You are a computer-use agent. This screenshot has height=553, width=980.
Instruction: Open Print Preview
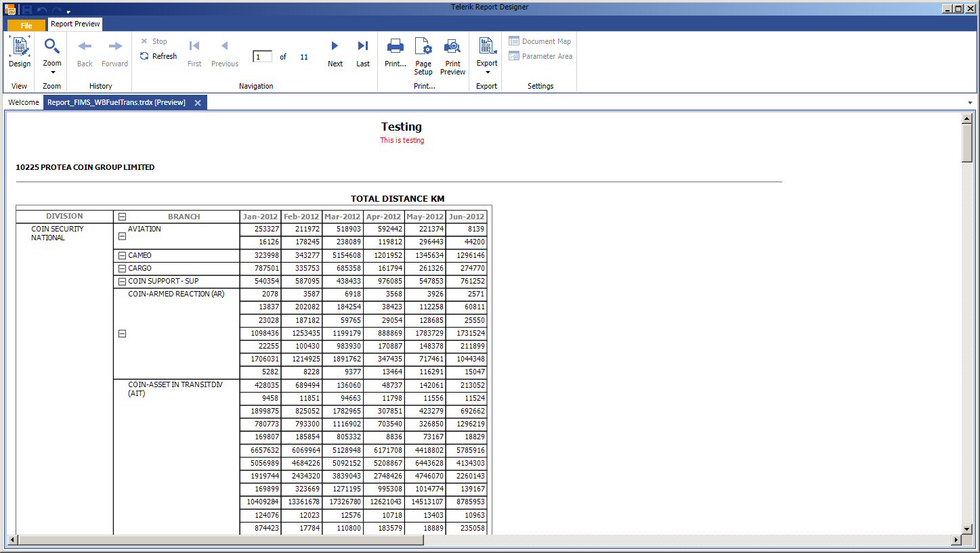[x=452, y=56]
